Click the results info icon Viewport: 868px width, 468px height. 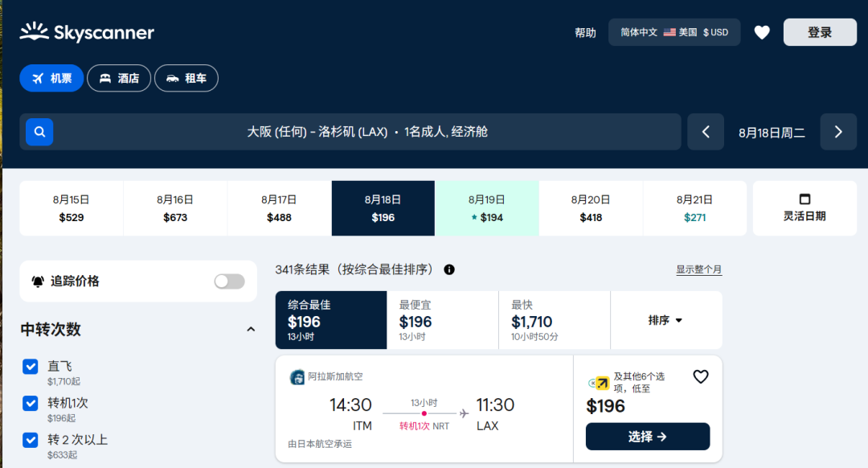(449, 269)
